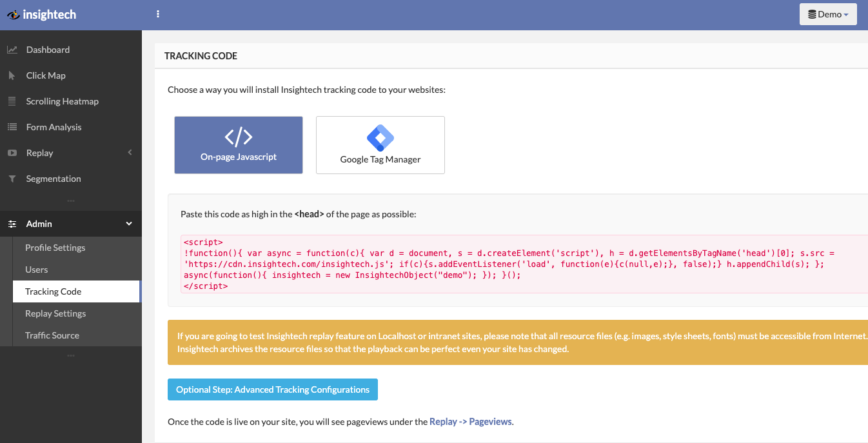Click the Click Map cursor icon
This screenshot has height=443, width=868.
coord(12,75)
